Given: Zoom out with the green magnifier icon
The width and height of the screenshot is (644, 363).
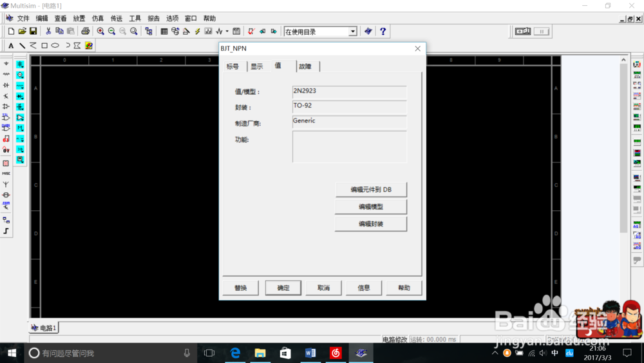Looking at the screenshot, I should point(111,31).
